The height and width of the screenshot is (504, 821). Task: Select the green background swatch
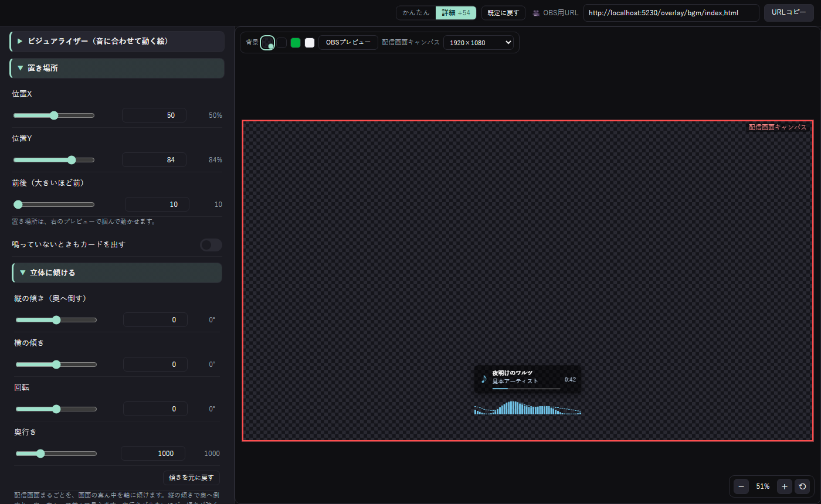[296, 42]
